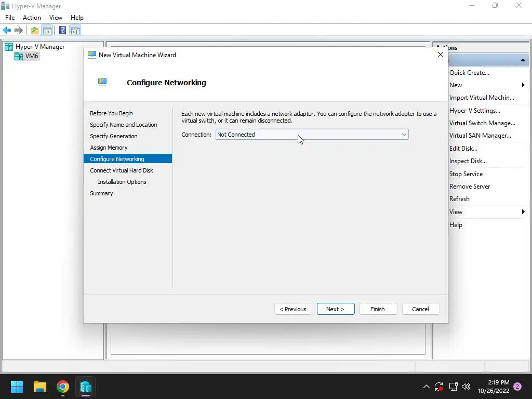The height and width of the screenshot is (399, 532).
Task: Click Remove Server action
Action: [x=470, y=187]
